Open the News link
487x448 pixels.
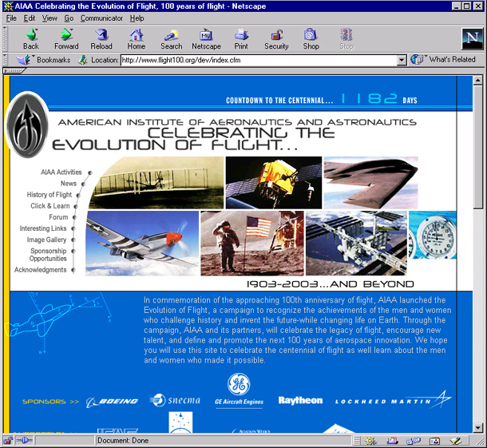[69, 184]
